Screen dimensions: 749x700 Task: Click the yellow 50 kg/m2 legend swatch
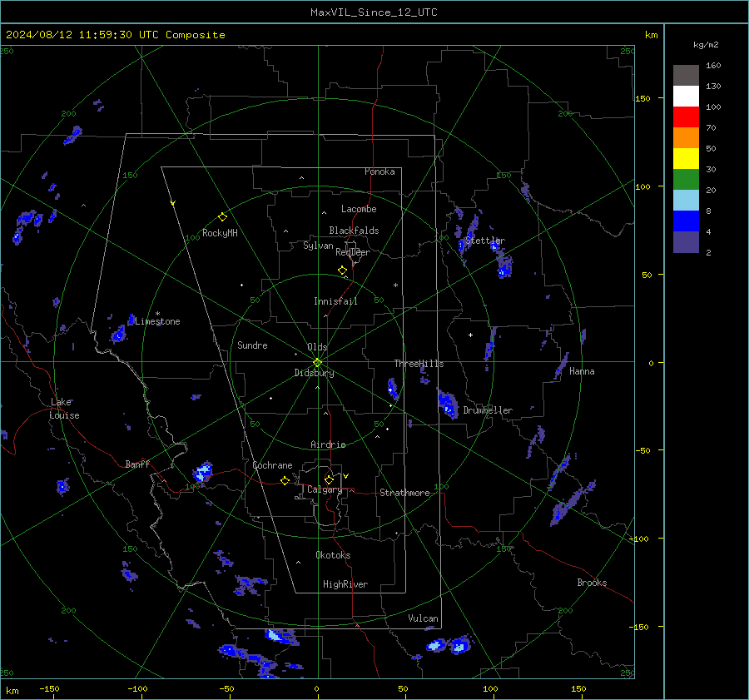point(686,158)
